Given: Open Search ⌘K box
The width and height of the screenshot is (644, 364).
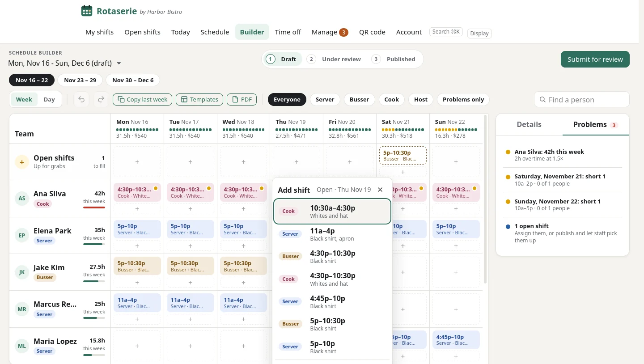Looking at the screenshot, I should [x=446, y=32].
